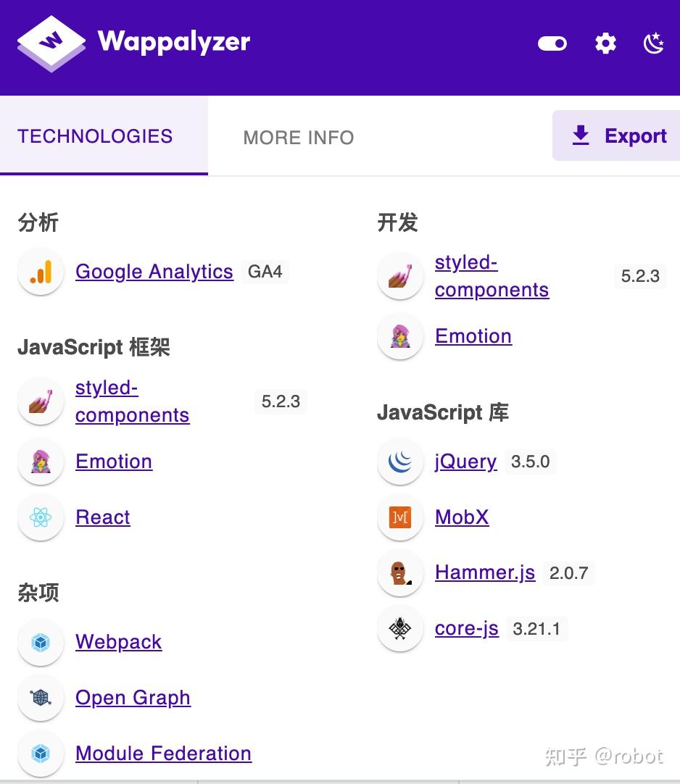Click the jQuery crescent icon
This screenshot has height=784, width=680.
click(x=400, y=462)
